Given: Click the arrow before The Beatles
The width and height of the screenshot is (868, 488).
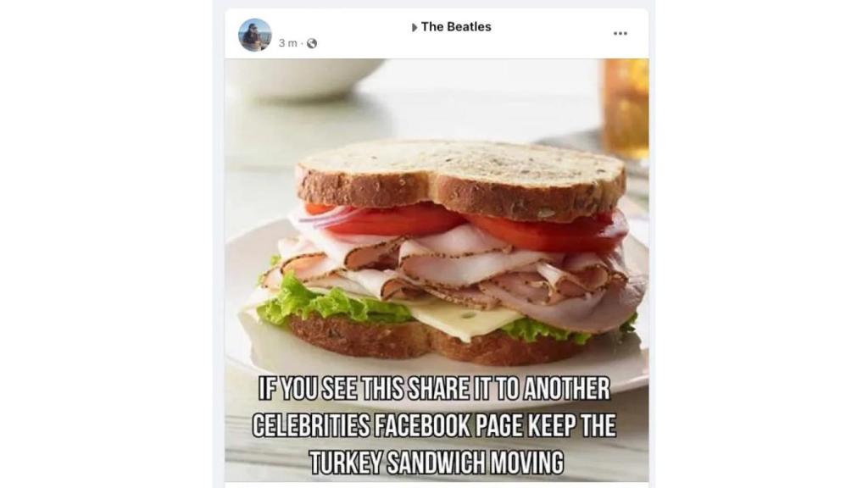Looking at the screenshot, I should click(415, 27).
